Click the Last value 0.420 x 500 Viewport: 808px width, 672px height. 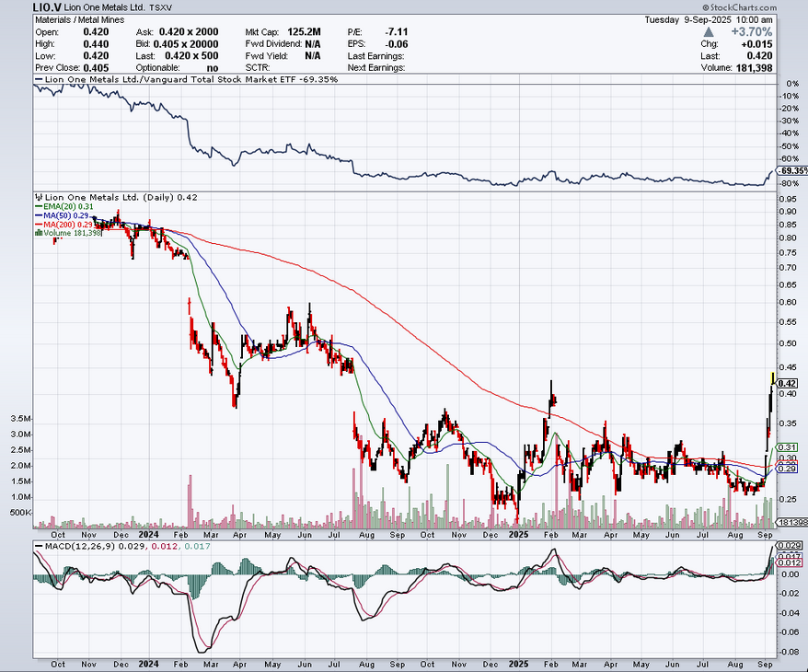point(191,55)
